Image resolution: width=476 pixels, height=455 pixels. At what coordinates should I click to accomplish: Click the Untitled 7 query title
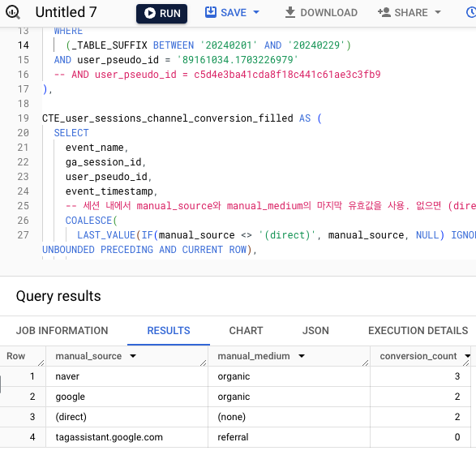coord(66,12)
